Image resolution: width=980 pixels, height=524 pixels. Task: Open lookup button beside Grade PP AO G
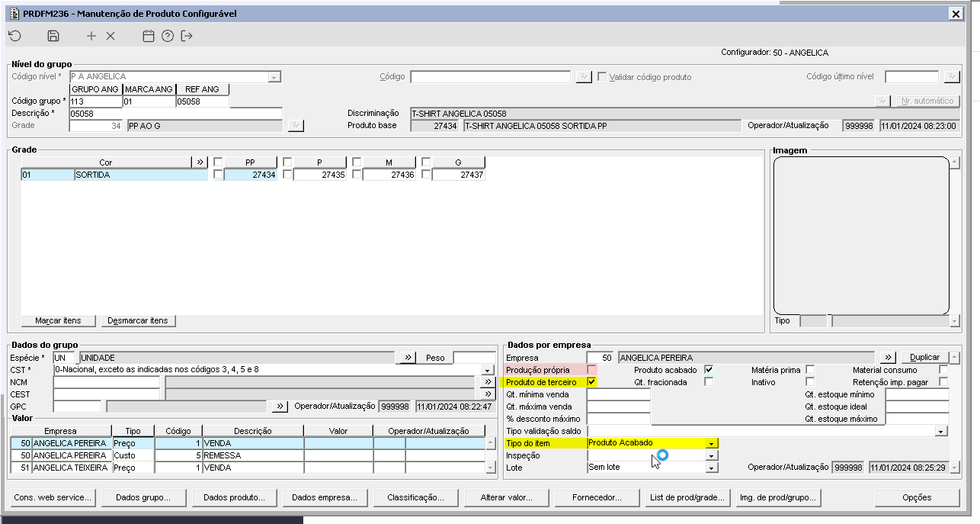click(x=296, y=126)
